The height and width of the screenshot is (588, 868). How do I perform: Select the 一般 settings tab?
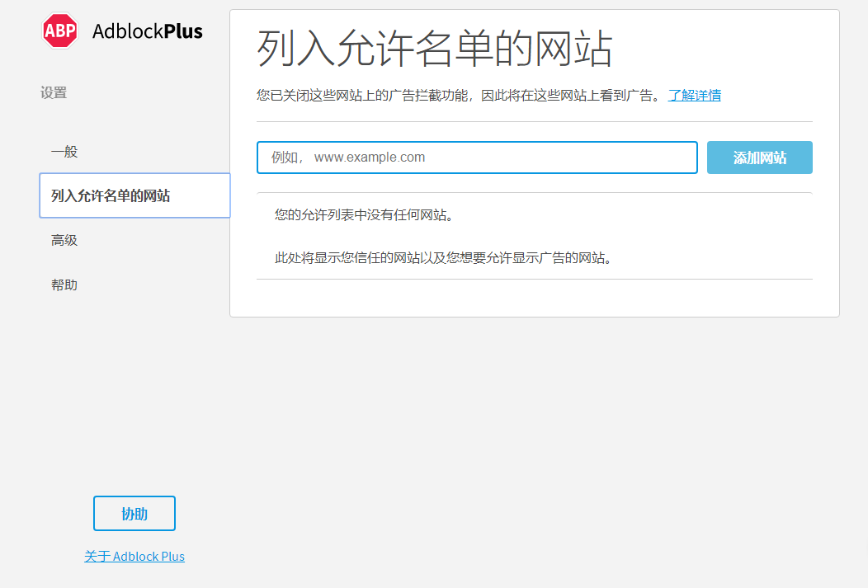[x=65, y=152]
